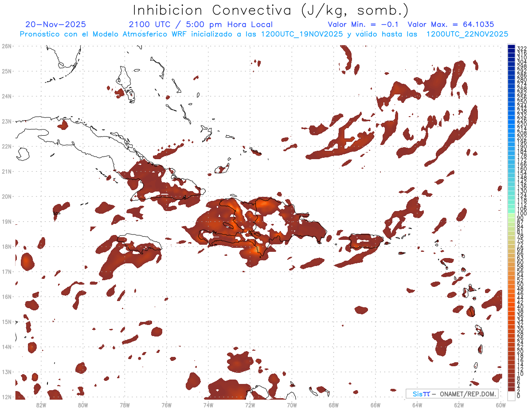Click the '25N' latitude label
Screen dimensions: 532x411
[x=6, y=71]
